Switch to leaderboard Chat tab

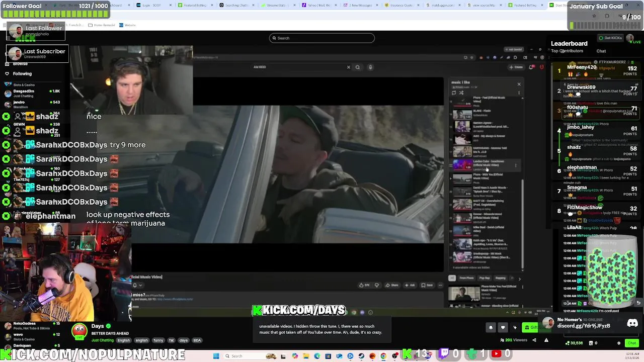(601, 51)
